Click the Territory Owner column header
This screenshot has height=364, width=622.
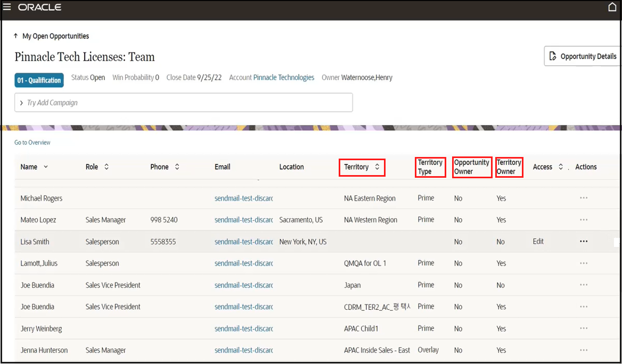click(509, 167)
